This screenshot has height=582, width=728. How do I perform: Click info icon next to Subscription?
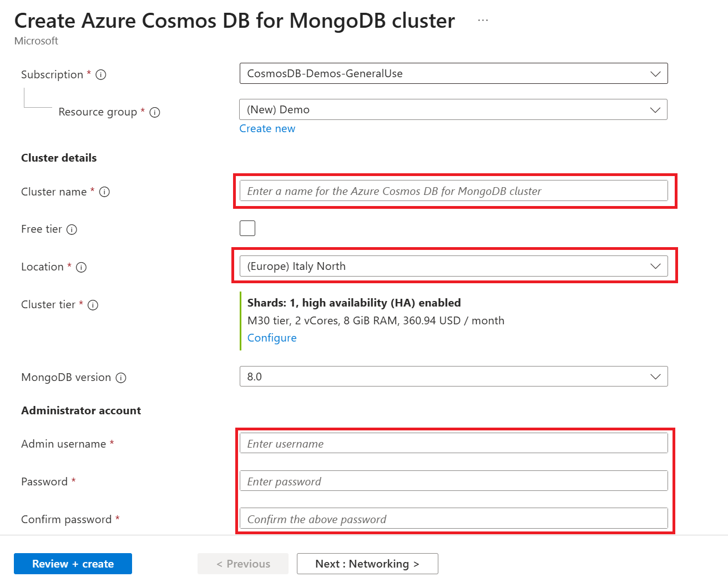(x=101, y=74)
